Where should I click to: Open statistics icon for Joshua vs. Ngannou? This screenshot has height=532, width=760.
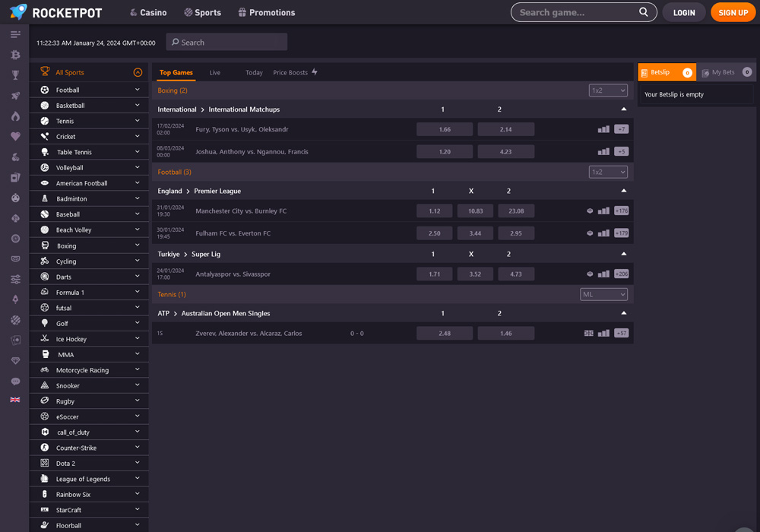pyautogui.click(x=603, y=152)
